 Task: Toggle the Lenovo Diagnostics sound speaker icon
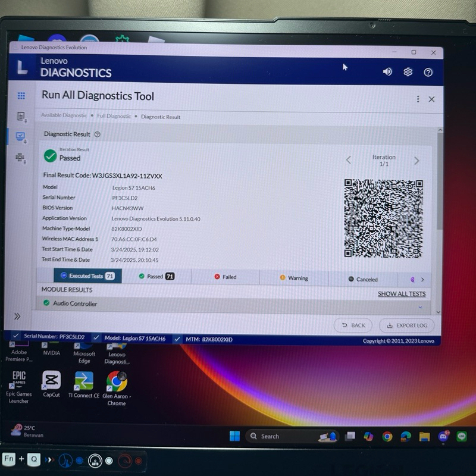click(x=387, y=71)
